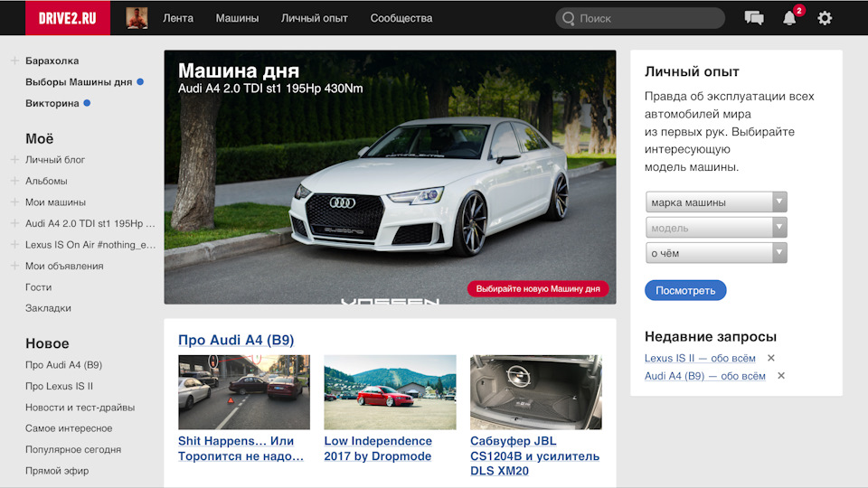Open the subwoofer trunk thumbnail
The width and height of the screenshot is (868, 488).
pos(536,392)
